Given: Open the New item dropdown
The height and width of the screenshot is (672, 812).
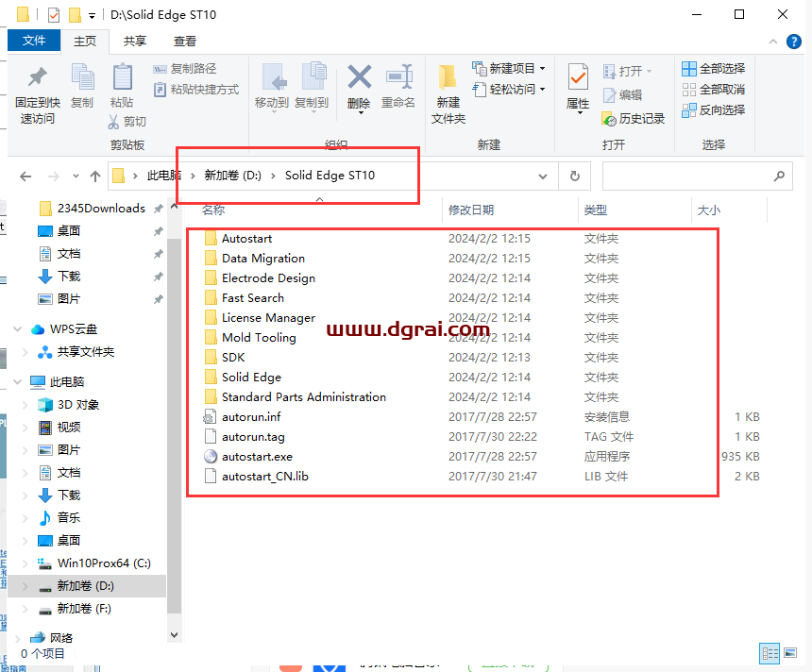Looking at the screenshot, I should 509,68.
